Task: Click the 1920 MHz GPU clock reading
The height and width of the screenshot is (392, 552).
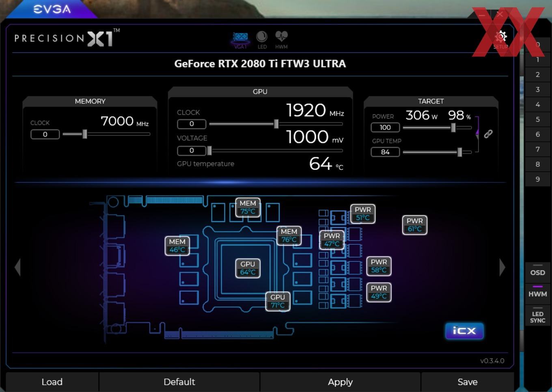Action: coord(315,110)
